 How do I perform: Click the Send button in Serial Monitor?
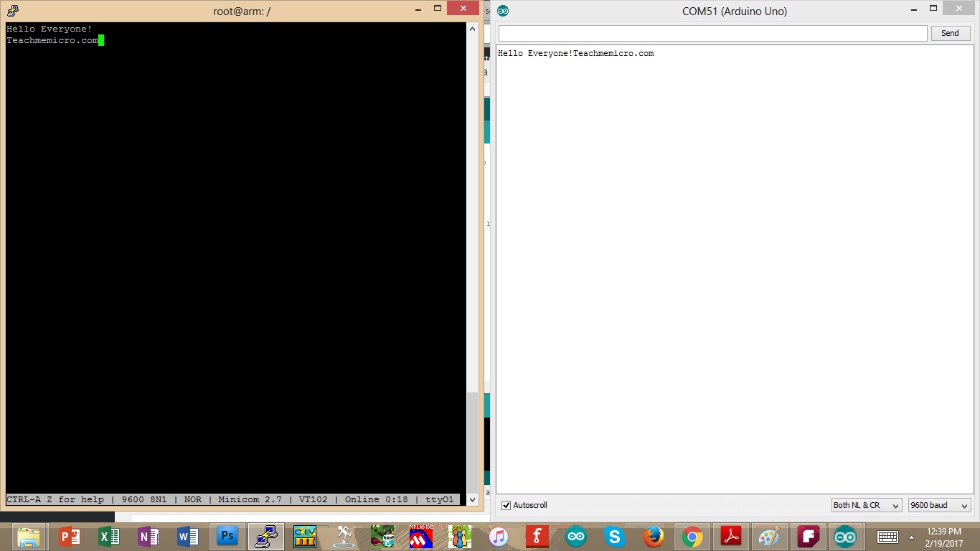(950, 33)
